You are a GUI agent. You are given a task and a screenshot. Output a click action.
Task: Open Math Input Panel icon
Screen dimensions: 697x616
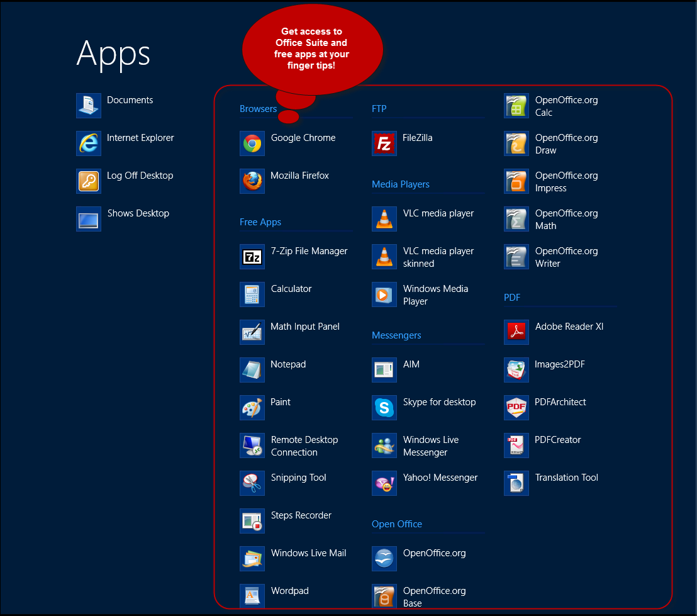[x=252, y=333]
